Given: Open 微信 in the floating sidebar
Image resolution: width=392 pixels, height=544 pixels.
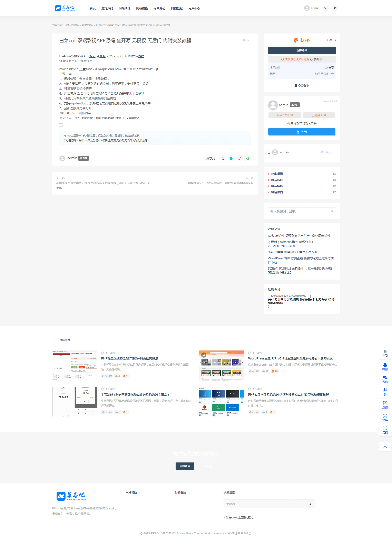Looking at the screenshot, I should (385, 379).
